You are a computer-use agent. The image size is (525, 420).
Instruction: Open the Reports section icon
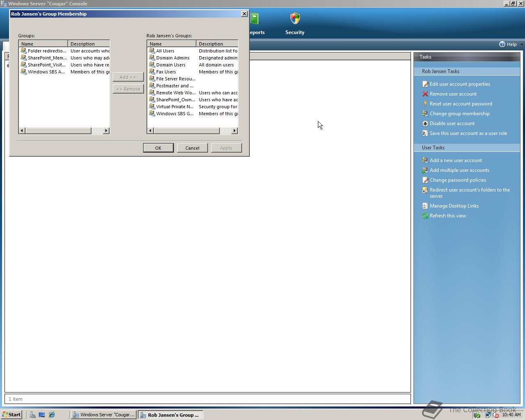point(255,18)
